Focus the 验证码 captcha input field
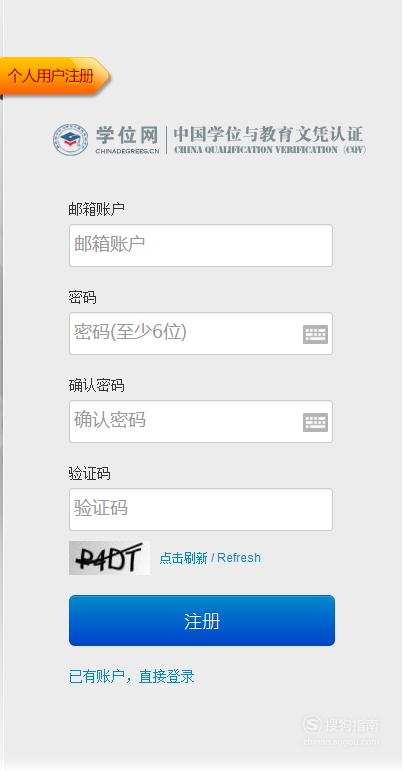The height and width of the screenshot is (771, 403). coord(201,509)
